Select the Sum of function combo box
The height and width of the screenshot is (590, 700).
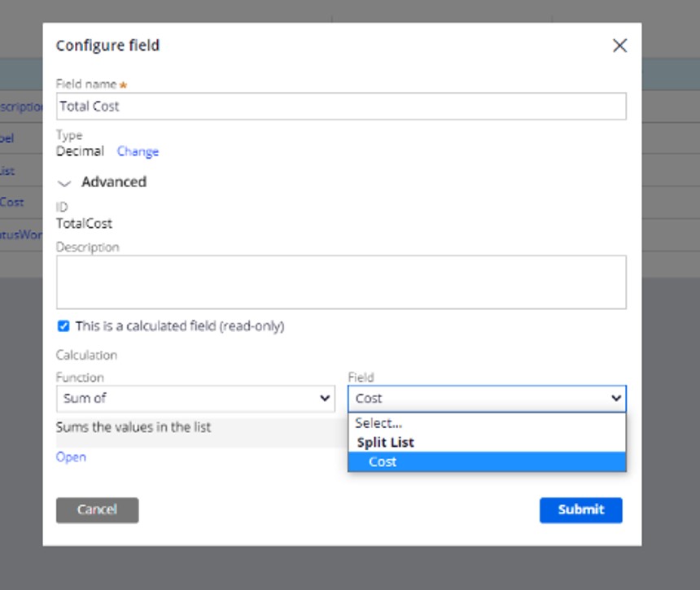click(x=195, y=399)
